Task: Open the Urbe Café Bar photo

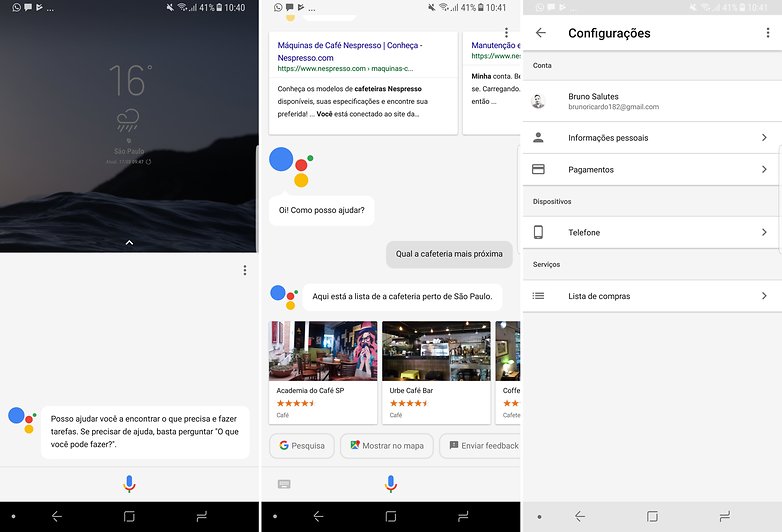Action: (436, 351)
